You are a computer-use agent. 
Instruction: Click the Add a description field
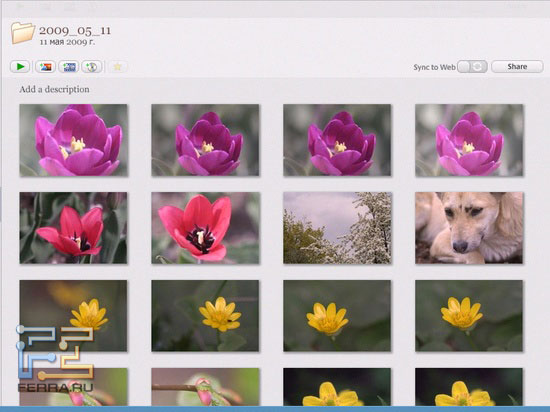54,89
